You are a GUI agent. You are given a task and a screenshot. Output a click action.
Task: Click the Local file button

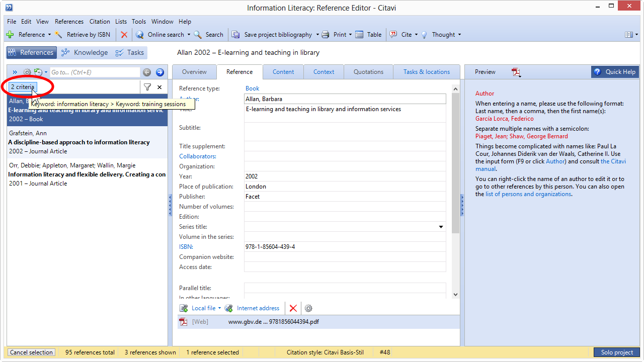pyautogui.click(x=198, y=308)
